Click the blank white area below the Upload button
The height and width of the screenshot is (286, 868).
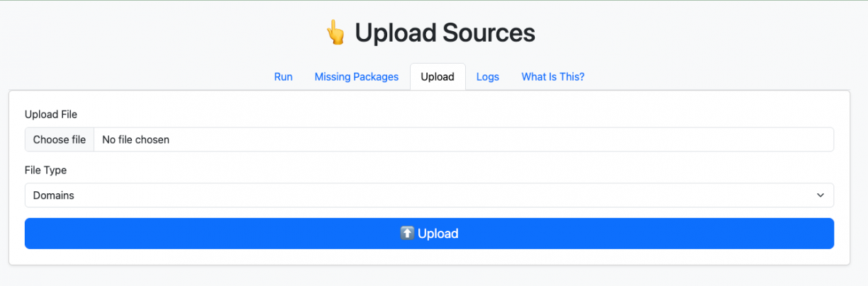click(429, 257)
